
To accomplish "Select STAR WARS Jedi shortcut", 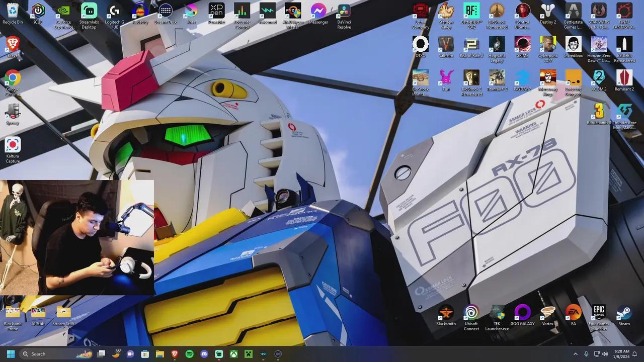I will coord(599,16).
